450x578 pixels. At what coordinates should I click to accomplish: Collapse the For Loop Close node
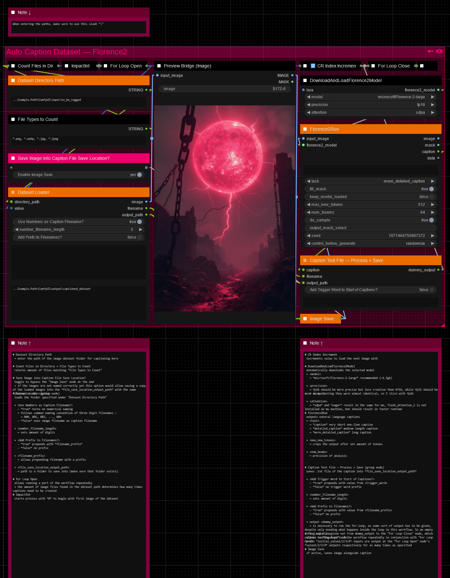373,66
